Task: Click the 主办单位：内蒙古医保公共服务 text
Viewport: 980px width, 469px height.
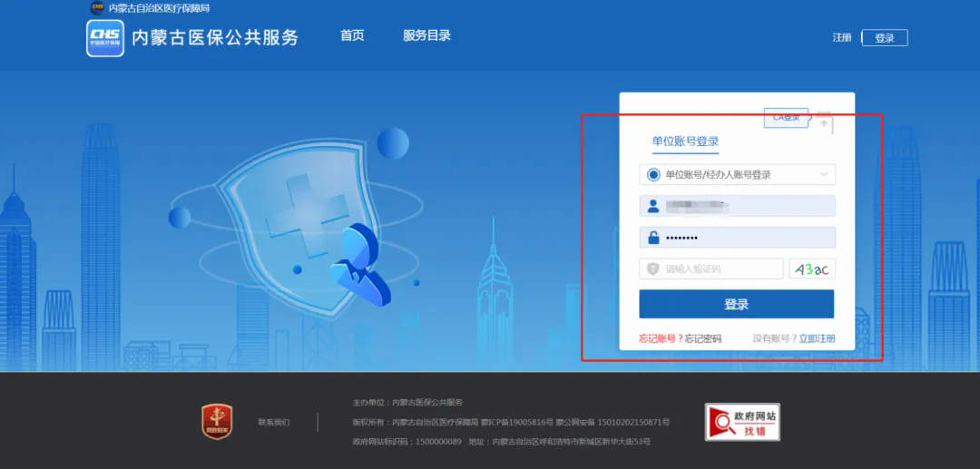Action: (x=407, y=402)
